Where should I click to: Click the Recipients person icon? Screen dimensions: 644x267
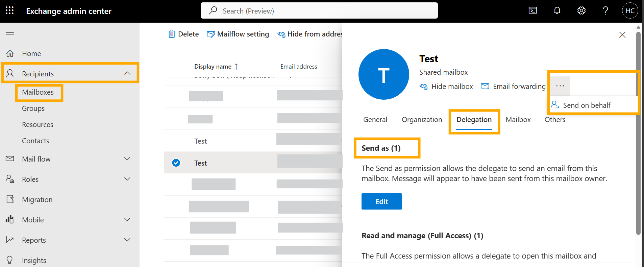10,73
